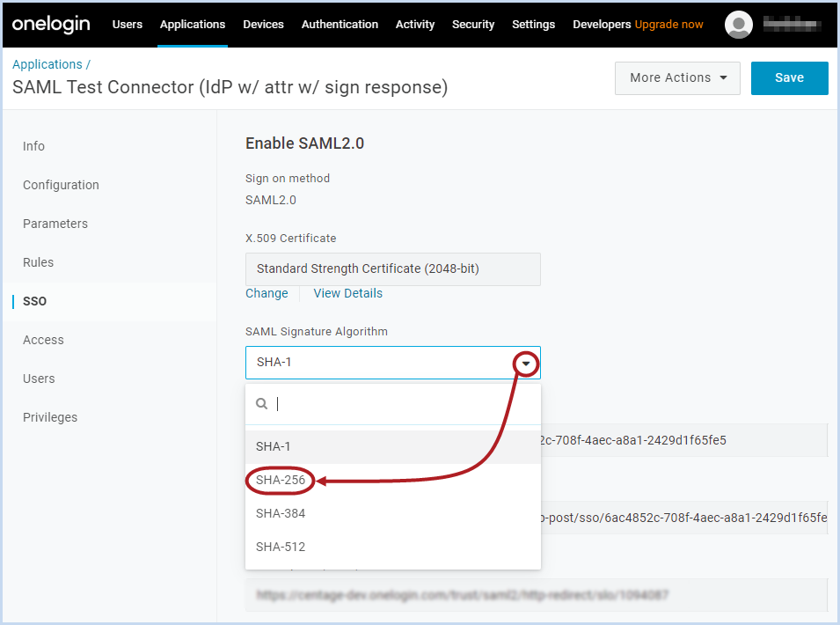Switch to the Rules sidebar tab
The height and width of the screenshot is (625, 840).
click(x=38, y=262)
